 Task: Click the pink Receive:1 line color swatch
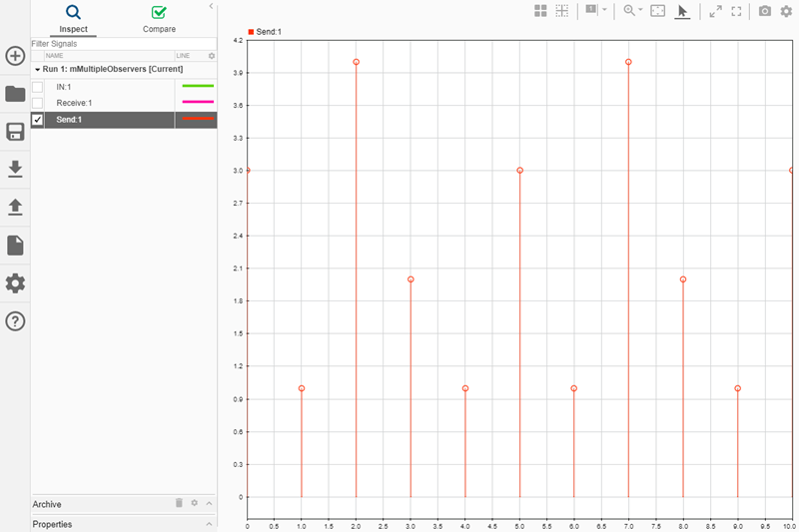click(x=198, y=102)
